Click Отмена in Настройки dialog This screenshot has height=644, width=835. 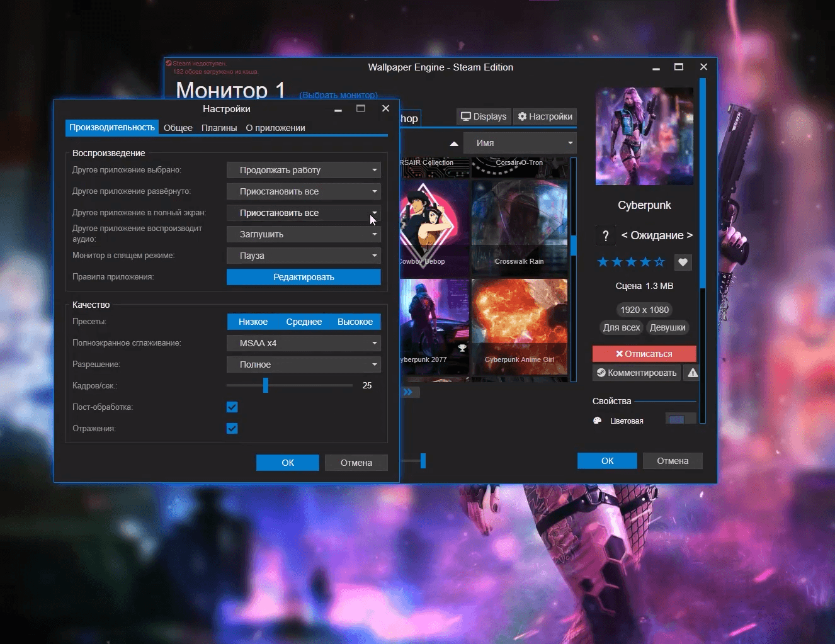356,463
